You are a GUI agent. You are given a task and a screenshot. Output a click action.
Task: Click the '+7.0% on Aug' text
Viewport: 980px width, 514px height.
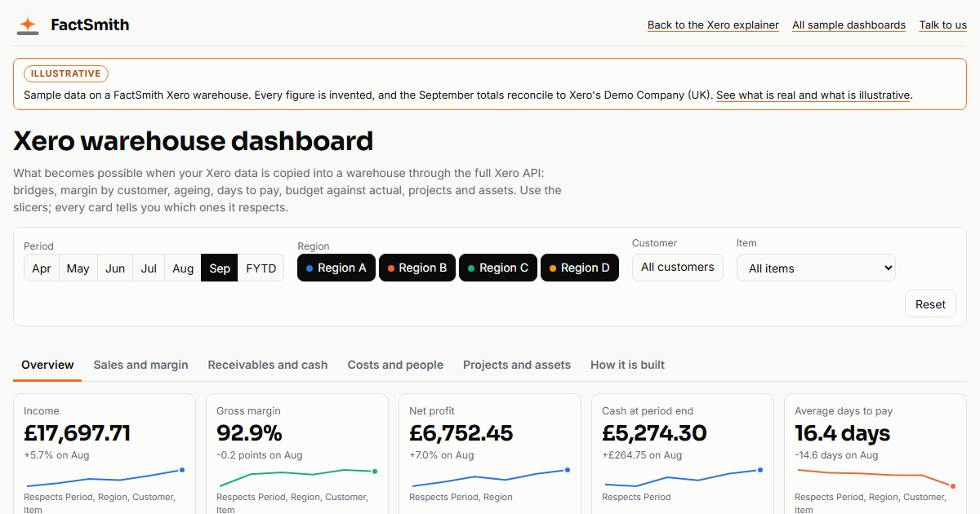[x=442, y=455]
